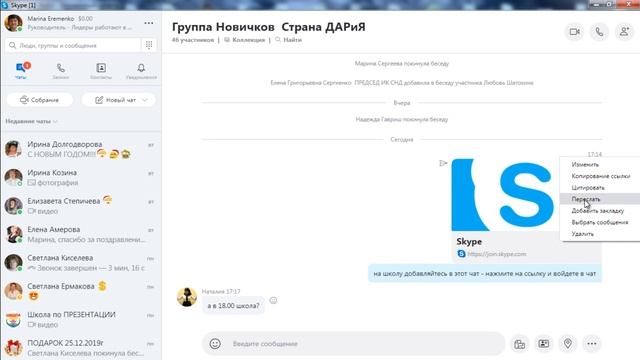Viewport: 640px width, 360px height.
Task: Click Marina Eremenko's profile avatar
Action: (x=13, y=23)
